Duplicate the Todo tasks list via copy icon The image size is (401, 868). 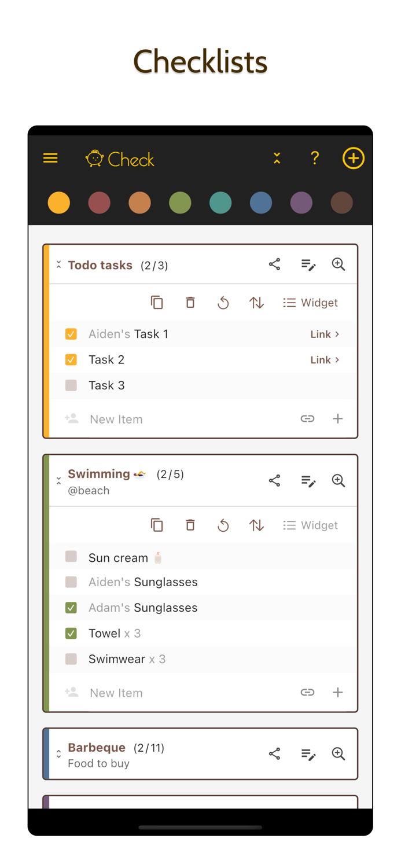tap(157, 302)
